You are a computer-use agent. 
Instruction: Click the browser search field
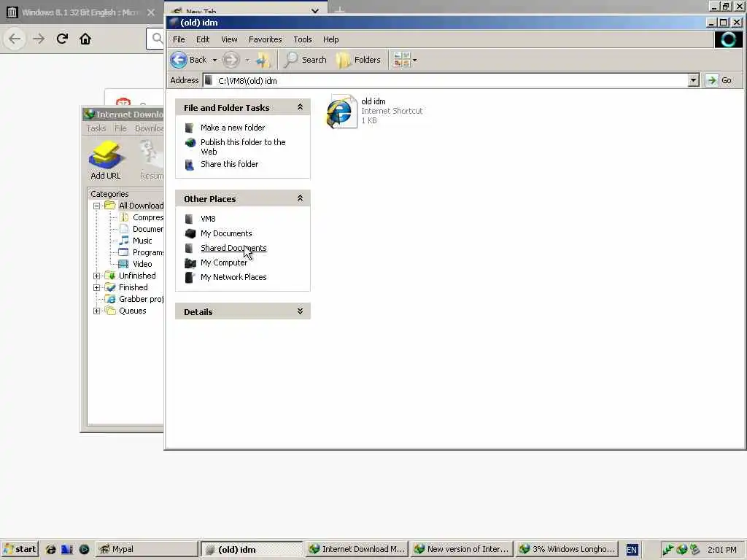coord(155,39)
